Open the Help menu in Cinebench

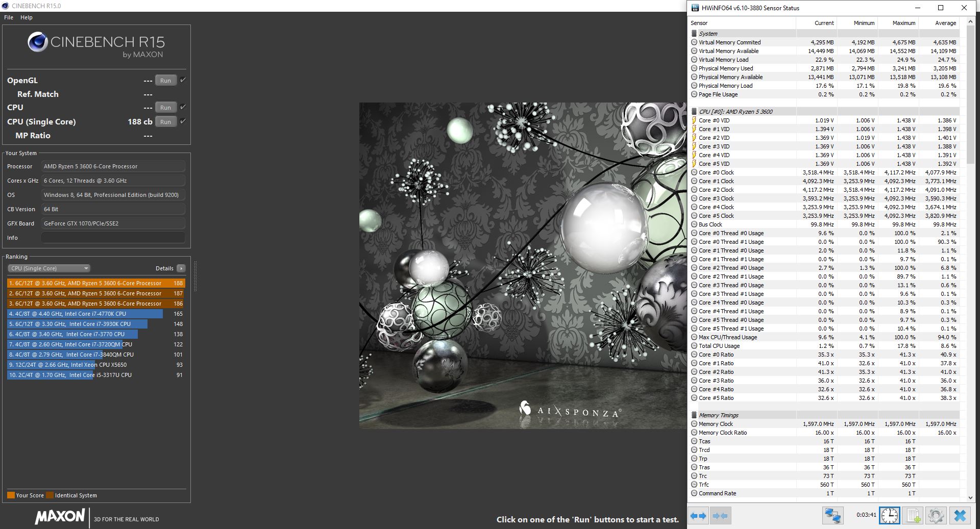[27, 17]
